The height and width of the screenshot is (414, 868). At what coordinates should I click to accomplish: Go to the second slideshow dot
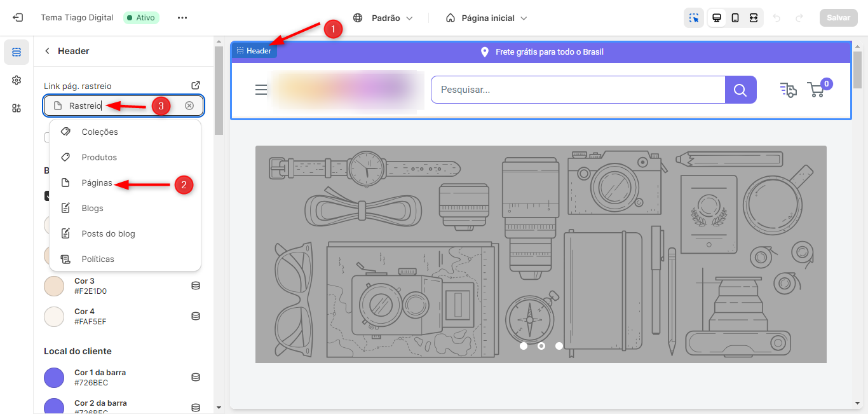click(x=541, y=346)
